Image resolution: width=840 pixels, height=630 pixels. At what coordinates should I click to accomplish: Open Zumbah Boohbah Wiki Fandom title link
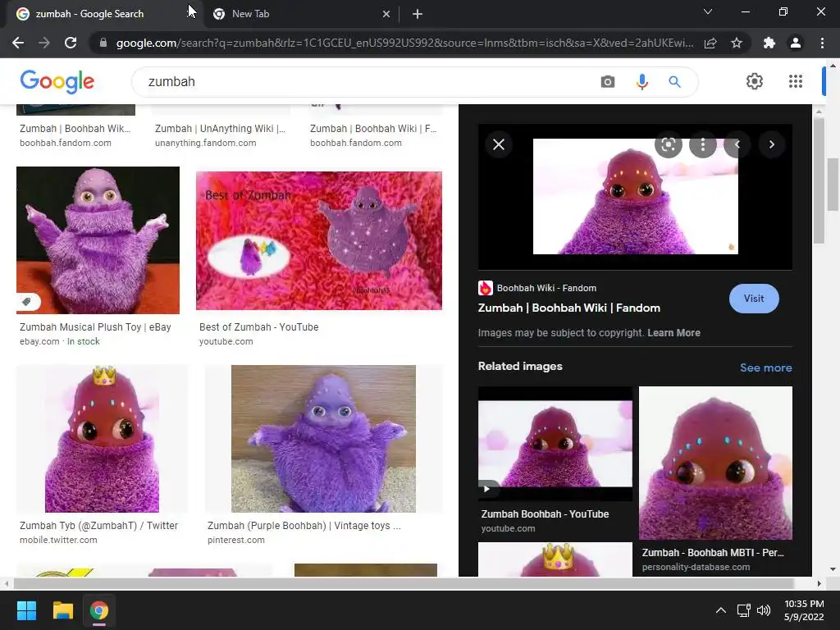(569, 308)
